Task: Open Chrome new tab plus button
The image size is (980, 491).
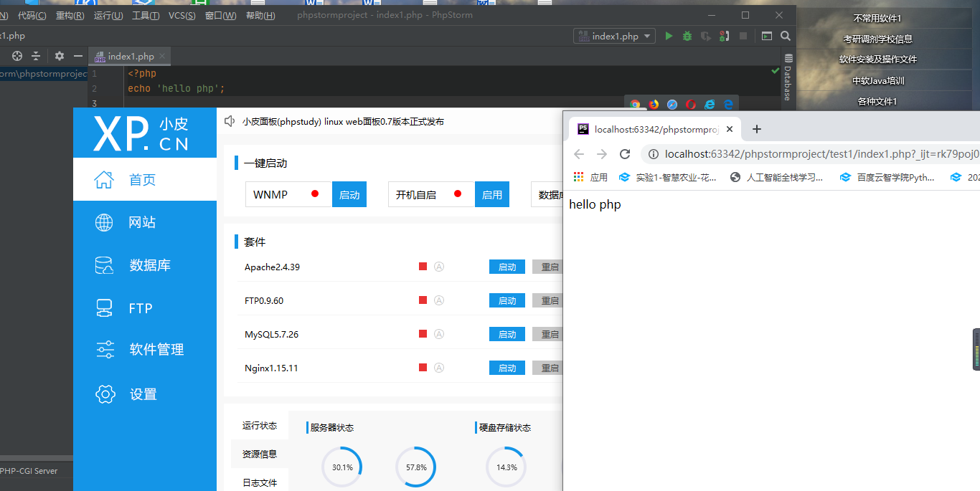Action: (756, 129)
